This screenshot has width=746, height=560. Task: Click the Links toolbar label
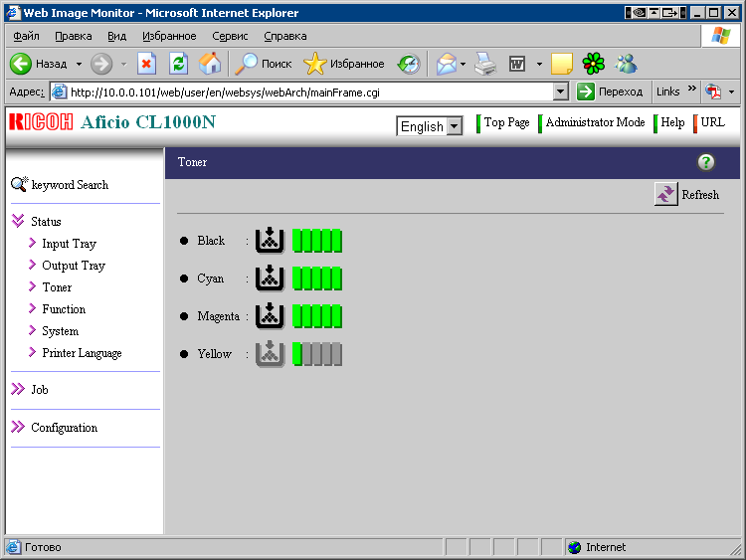(668, 92)
